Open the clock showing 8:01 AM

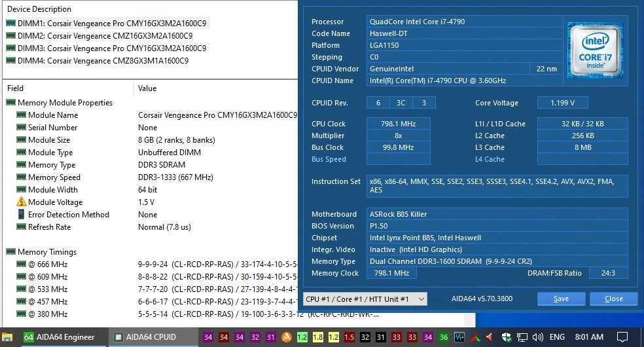pos(589,337)
